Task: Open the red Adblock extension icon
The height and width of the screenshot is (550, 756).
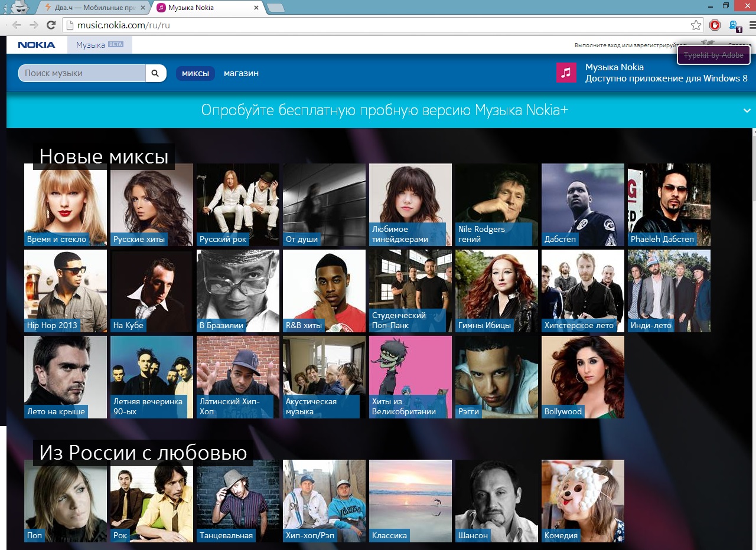Action: click(715, 25)
